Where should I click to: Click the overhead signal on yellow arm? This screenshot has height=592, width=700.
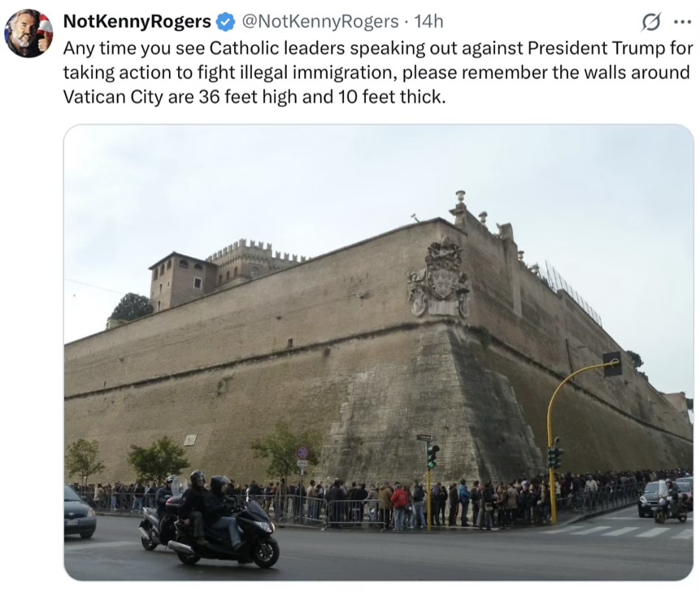pyautogui.click(x=612, y=363)
